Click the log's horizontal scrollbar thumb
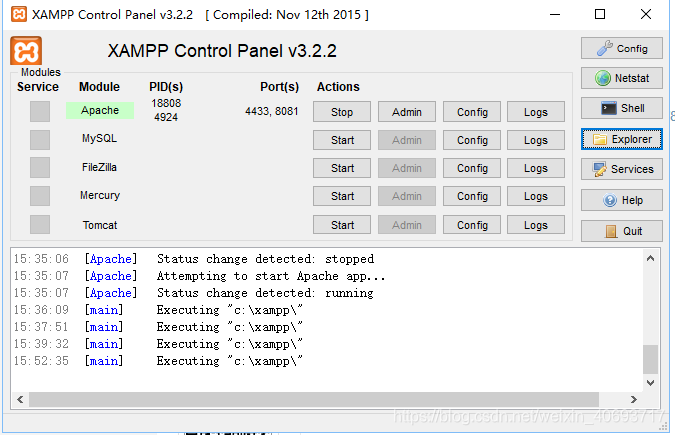The image size is (675, 435). [314, 399]
